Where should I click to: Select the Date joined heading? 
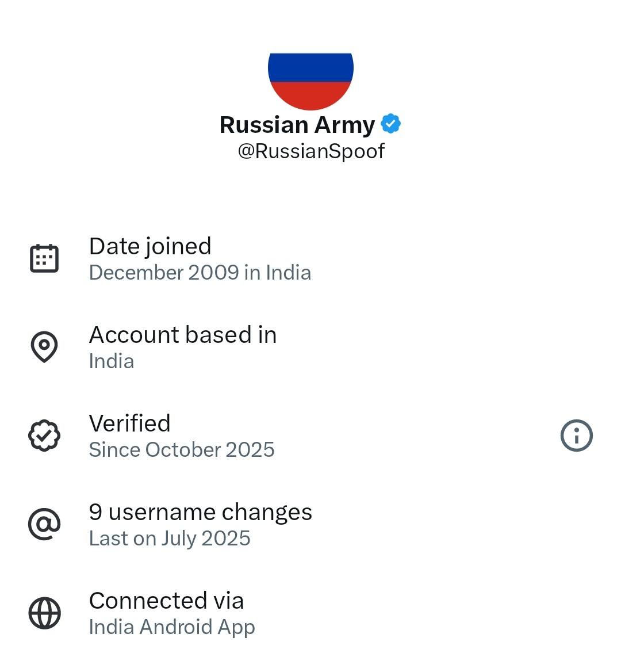150,246
